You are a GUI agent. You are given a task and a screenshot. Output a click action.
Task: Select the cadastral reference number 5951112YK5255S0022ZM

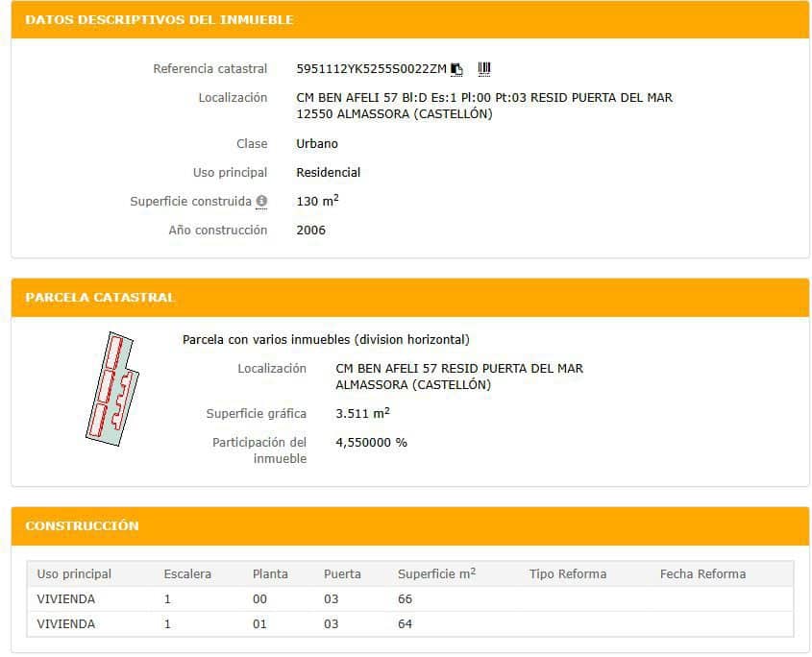tap(371, 69)
